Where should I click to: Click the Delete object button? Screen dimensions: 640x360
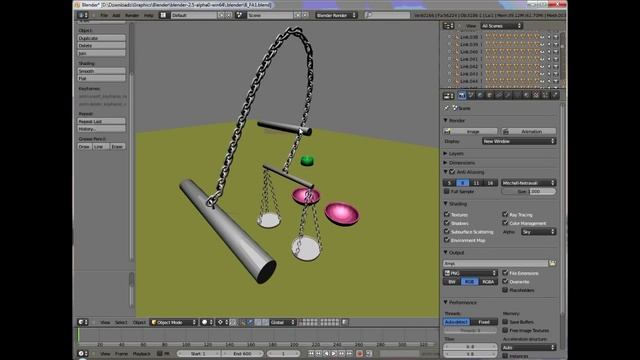coord(101,45)
